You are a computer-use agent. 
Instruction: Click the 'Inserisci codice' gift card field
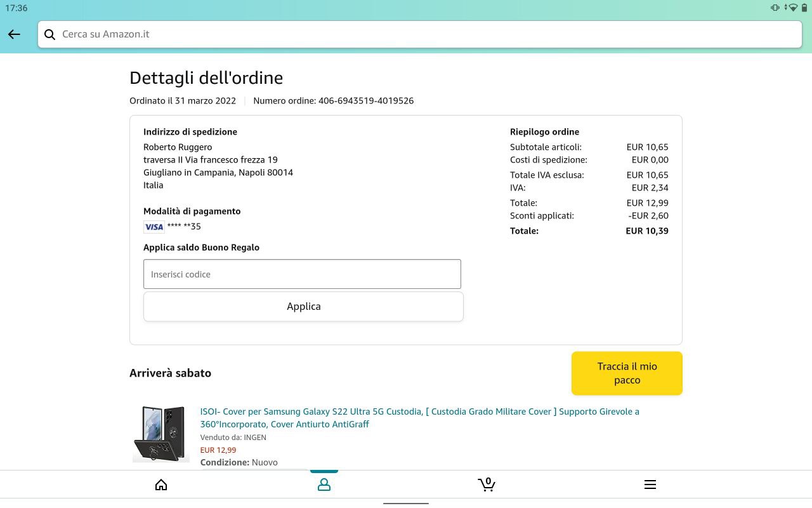(302, 274)
